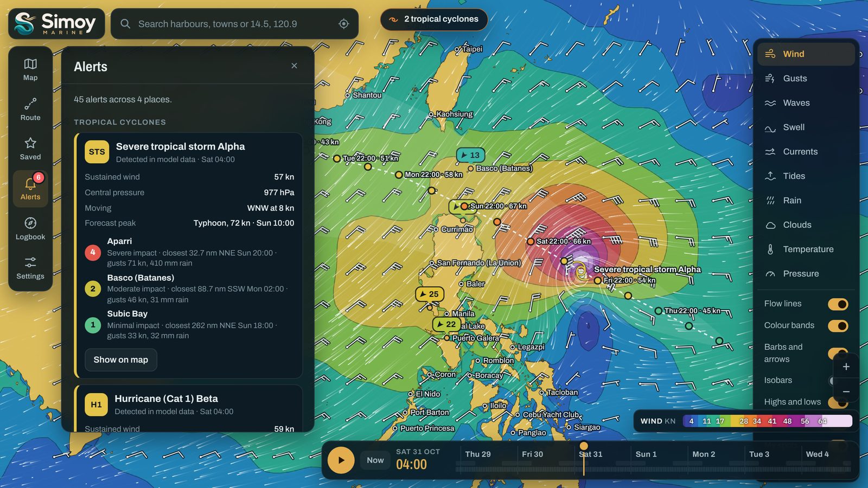Open the Aparri severe impact alert
The height and width of the screenshot is (488, 868).
click(189, 252)
